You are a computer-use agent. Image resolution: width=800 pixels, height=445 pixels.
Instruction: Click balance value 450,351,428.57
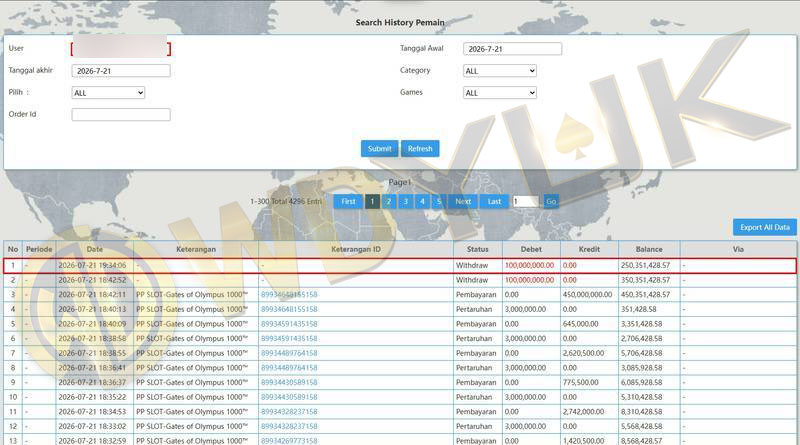pos(645,294)
